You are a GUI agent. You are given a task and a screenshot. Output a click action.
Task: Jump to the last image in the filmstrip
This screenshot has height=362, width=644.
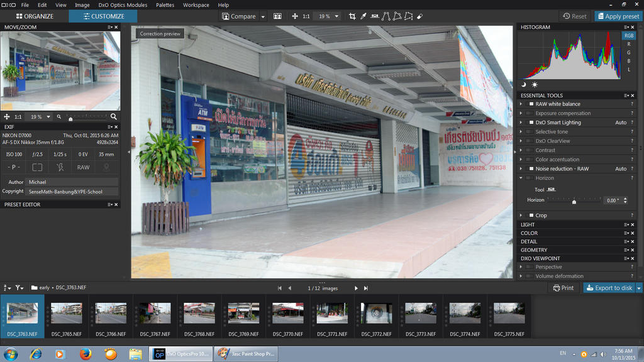pos(366,288)
